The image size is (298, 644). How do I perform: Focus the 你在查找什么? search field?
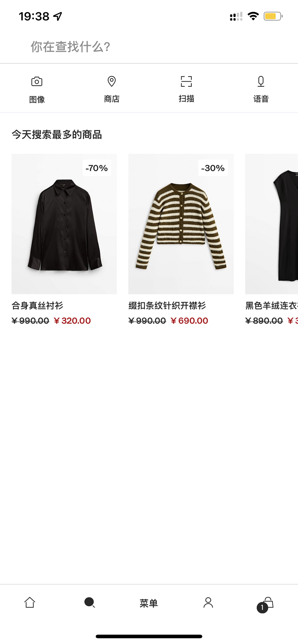point(149,47)
